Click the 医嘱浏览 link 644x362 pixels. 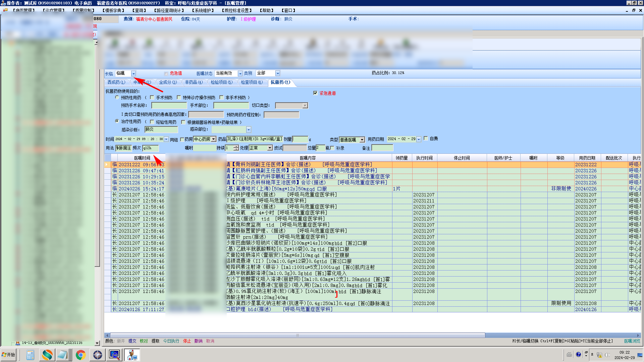point(632,341)
